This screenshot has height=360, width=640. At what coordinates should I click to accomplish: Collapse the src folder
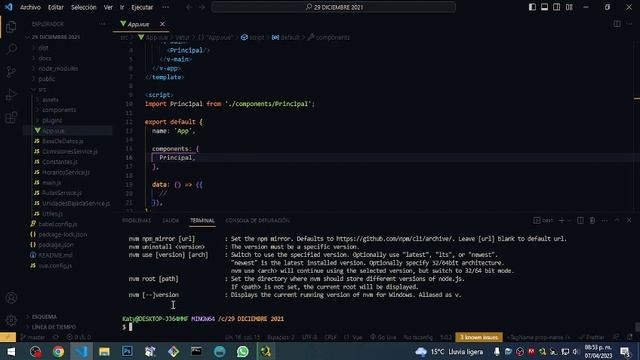(42, 89)
